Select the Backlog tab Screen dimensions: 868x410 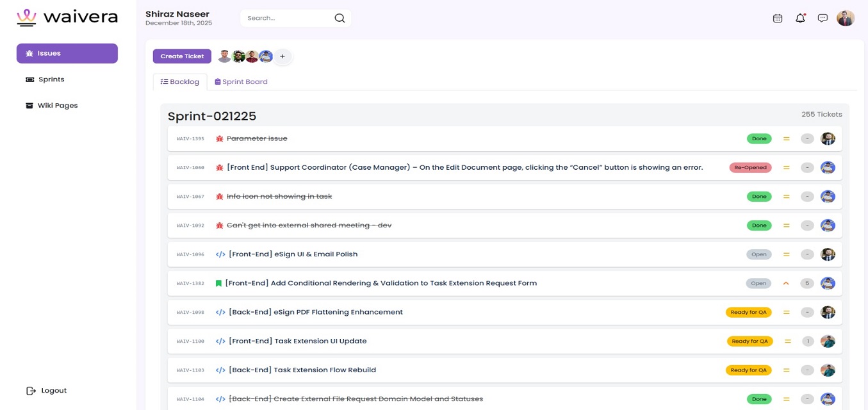[x=180, y=82]
